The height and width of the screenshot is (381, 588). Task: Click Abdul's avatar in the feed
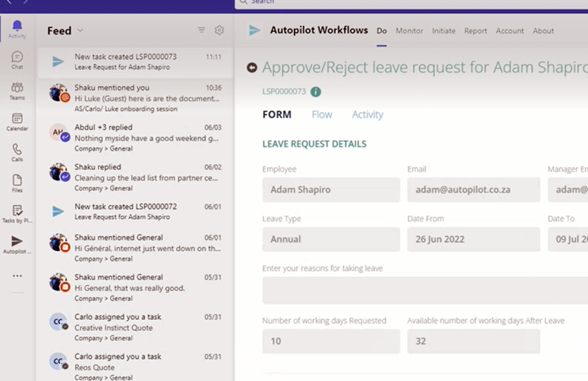coord(58,133)
